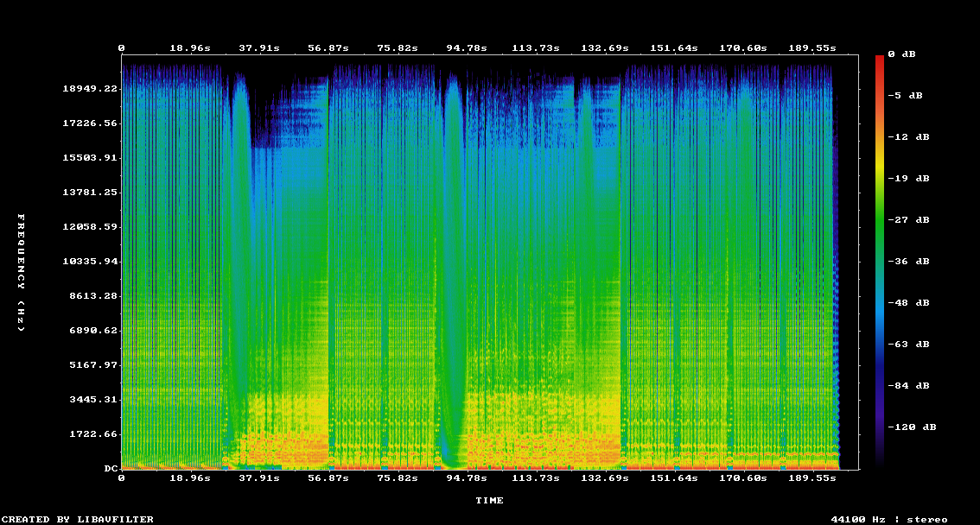Click the DC label on frequency axis

pos(111,469)
